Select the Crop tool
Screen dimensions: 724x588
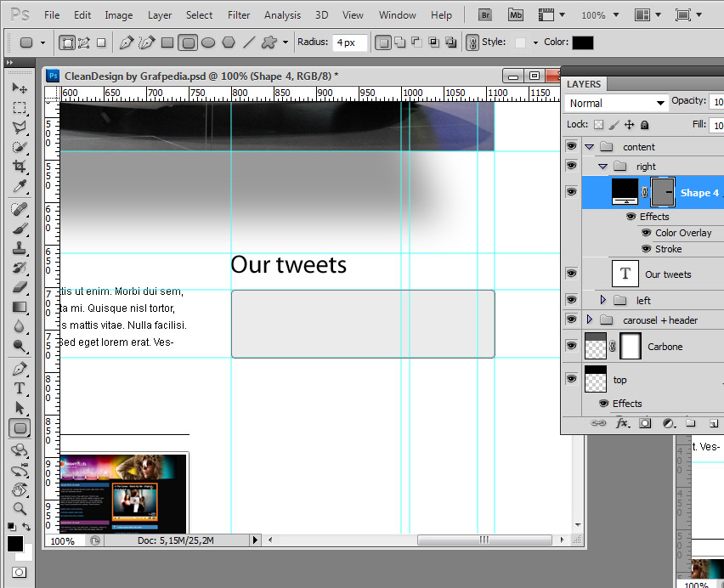tap(20, 167)
